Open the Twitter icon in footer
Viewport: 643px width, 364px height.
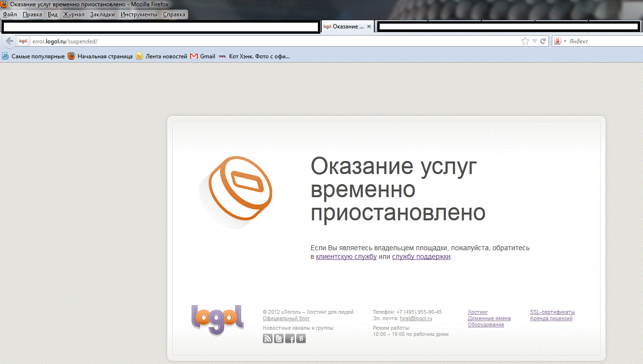pos(279,338)
